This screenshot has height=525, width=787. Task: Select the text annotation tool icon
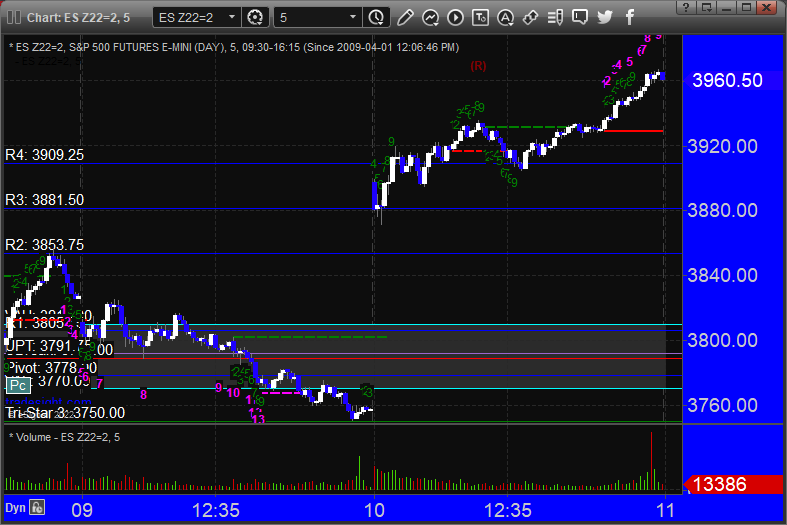tap(480, 18)
